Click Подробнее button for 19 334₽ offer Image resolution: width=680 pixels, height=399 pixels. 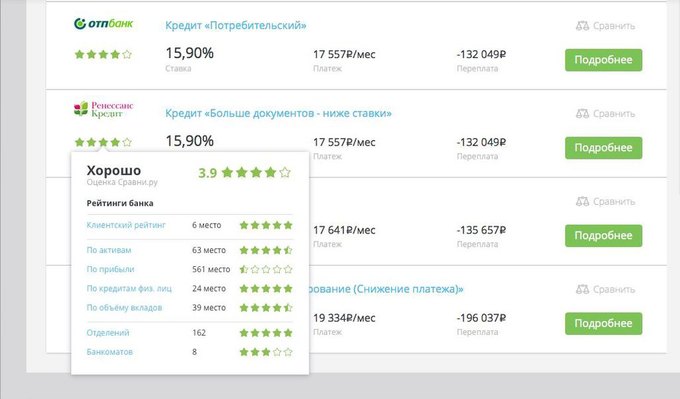click(603, 324)
